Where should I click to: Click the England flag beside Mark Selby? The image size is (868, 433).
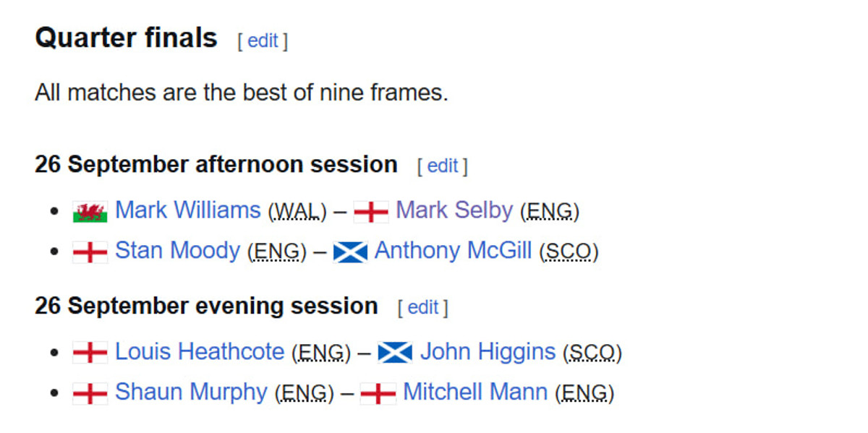(x=371, y=212)
